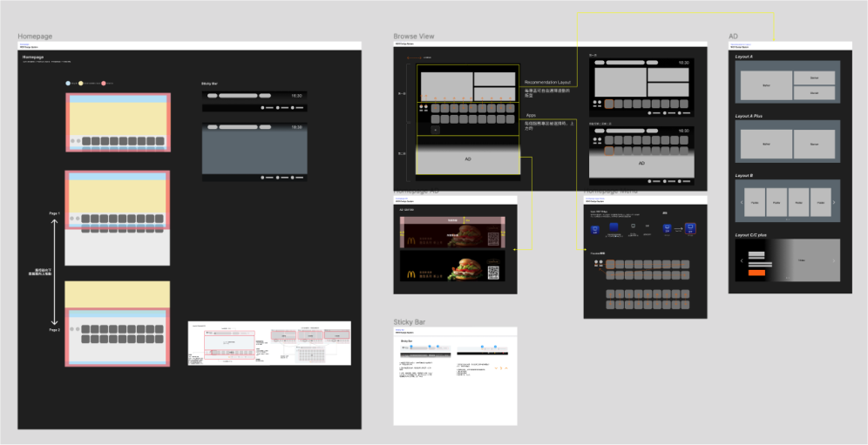This screenshot has height=445, width=868.
Task: Click the AD frame title label
Action: [x=733, y=37]
